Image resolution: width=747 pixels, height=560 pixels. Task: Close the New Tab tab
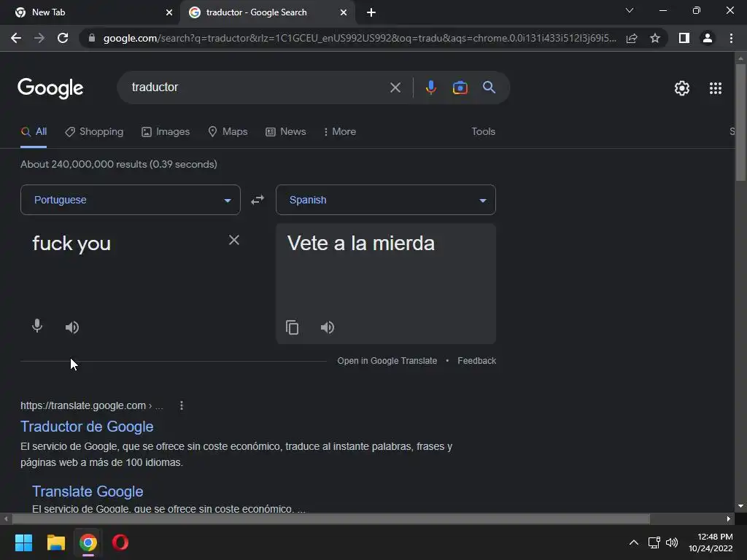pyautogui.click(x=169, y=13)
